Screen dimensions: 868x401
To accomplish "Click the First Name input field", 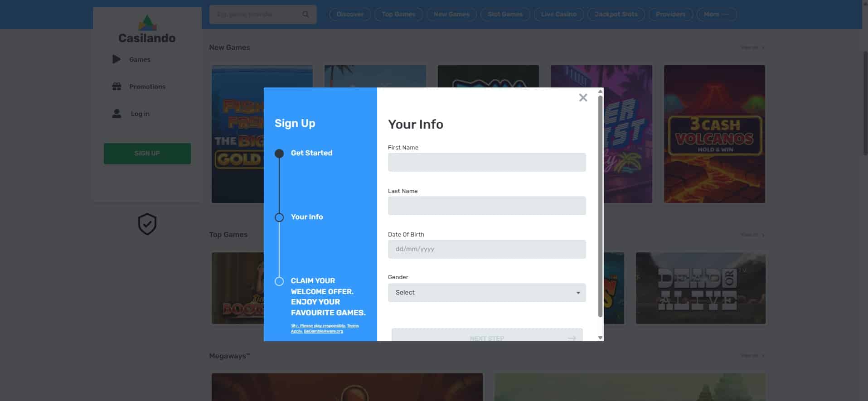I will click(x=487, y=162).
